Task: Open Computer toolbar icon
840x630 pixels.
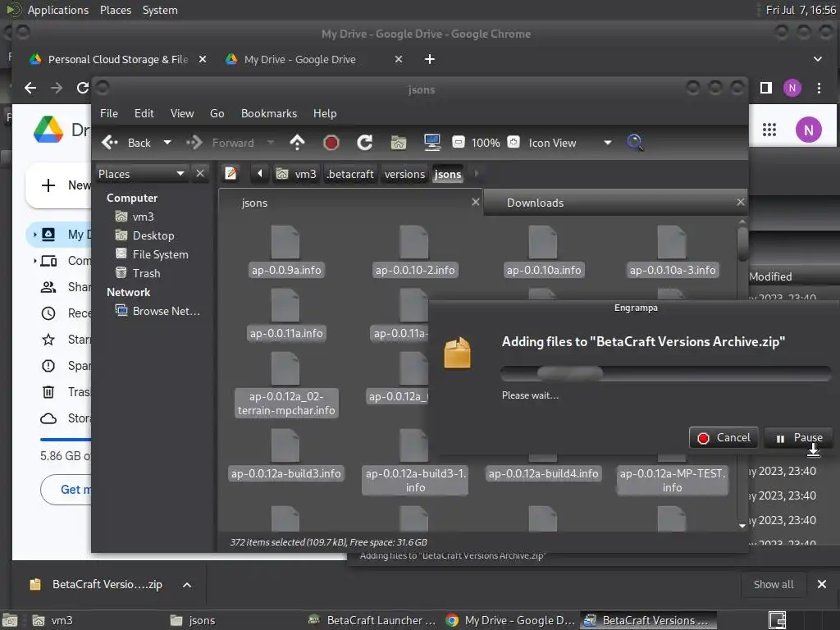Action: pyautogui.click(x=431, y=143)
